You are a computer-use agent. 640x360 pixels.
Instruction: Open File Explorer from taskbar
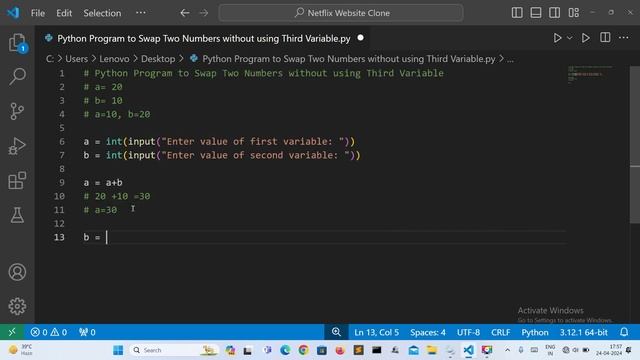click(x=432, y=350)
